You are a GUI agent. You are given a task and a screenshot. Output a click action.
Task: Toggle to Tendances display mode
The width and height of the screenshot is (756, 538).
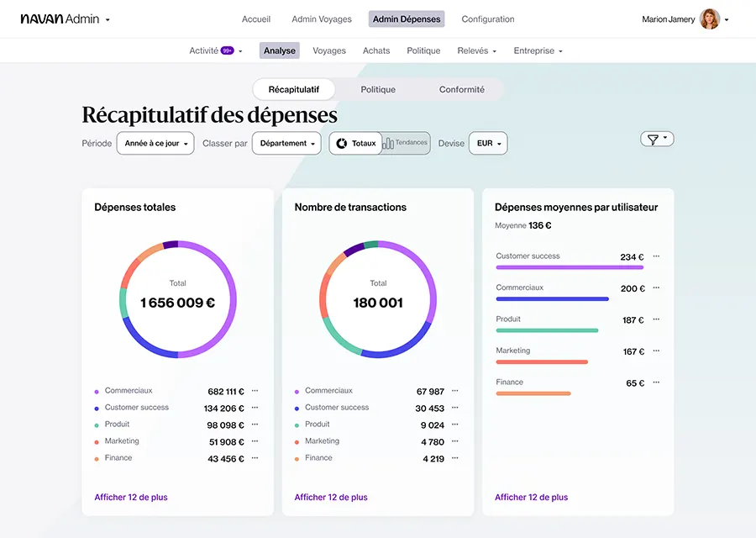tap(405, 143)
